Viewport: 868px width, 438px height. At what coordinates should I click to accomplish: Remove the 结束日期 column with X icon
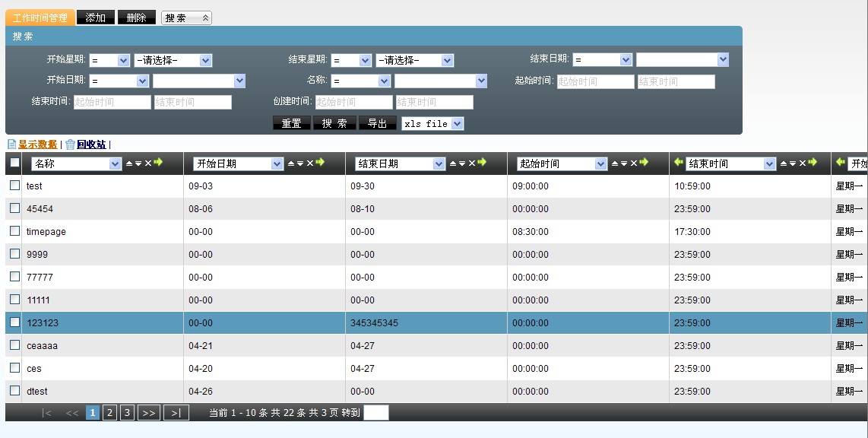pos(471,163)
